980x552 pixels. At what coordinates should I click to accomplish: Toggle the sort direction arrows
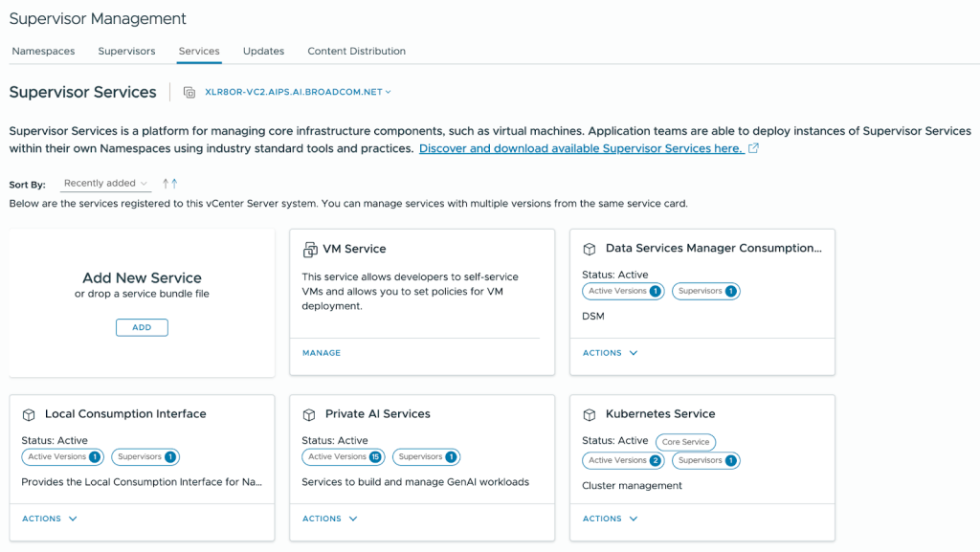click(169, 184)
